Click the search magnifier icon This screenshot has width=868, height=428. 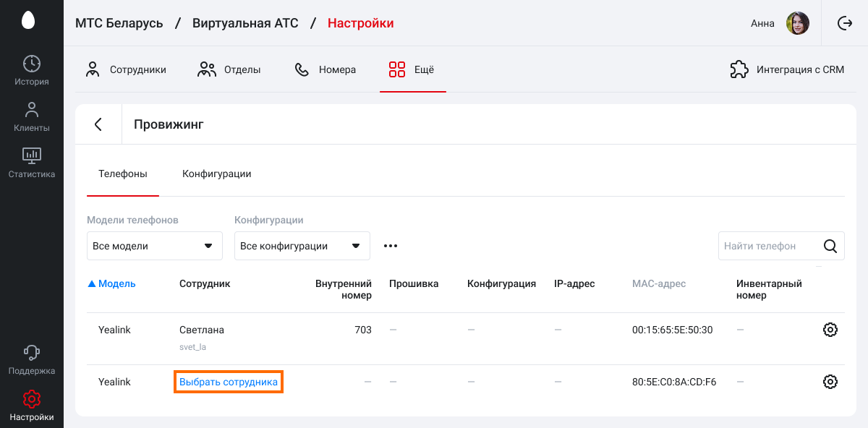(x=830, y=246)
